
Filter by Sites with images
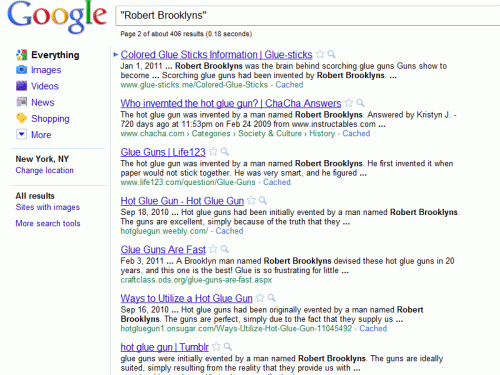click(x=48, y=207)
